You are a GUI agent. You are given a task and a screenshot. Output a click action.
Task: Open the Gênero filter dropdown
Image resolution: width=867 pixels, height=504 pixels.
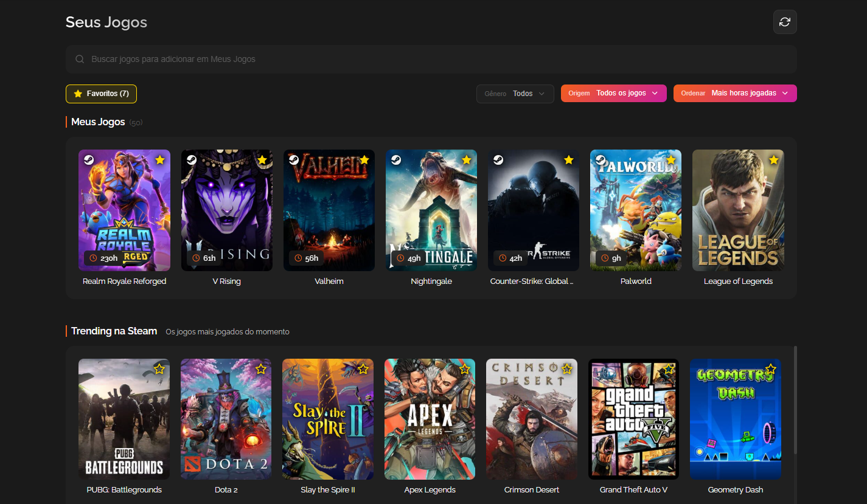(515, 94)
